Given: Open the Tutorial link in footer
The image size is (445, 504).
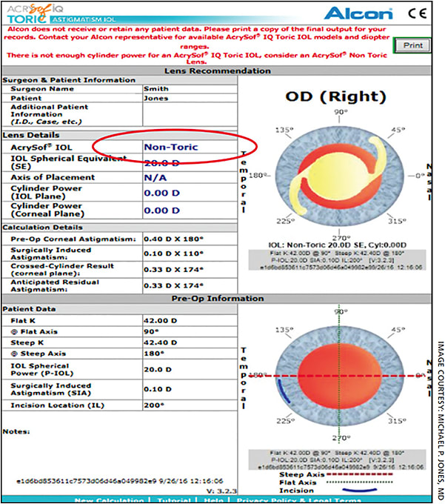Looking at the screenshot, I should coord(174,500).
